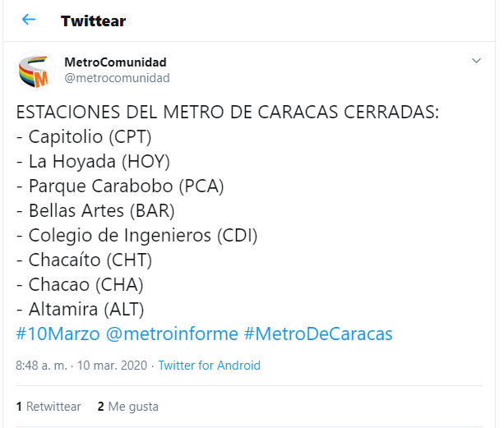Open the @metrocomunidad handle link
This screenshot has height=428, width=504.
pyautogui.click(x=117, y=78)
